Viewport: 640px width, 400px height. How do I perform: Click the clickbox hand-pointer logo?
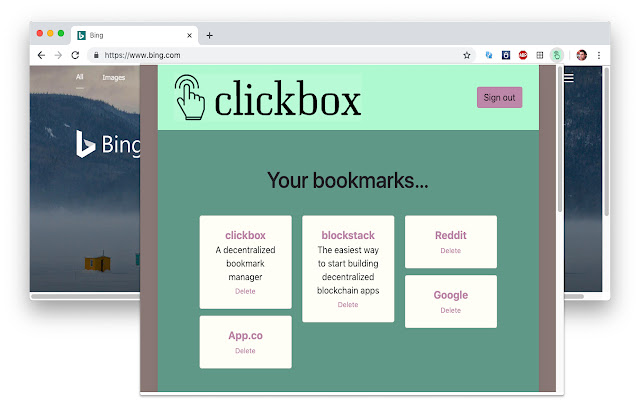click(x=189, y=97)
